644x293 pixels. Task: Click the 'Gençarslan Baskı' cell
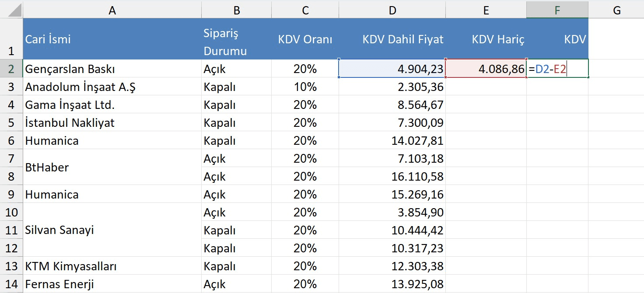point(112,69)
